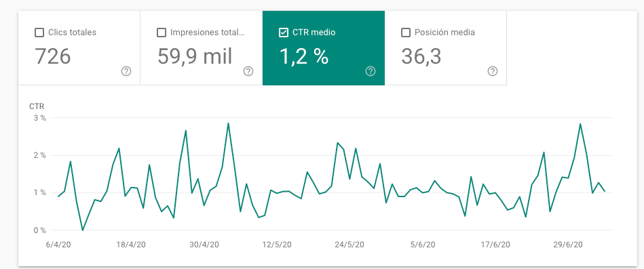Open help icon on CTR medio card
The height and width of the screenshot is (269, 644).
[371, 71]
